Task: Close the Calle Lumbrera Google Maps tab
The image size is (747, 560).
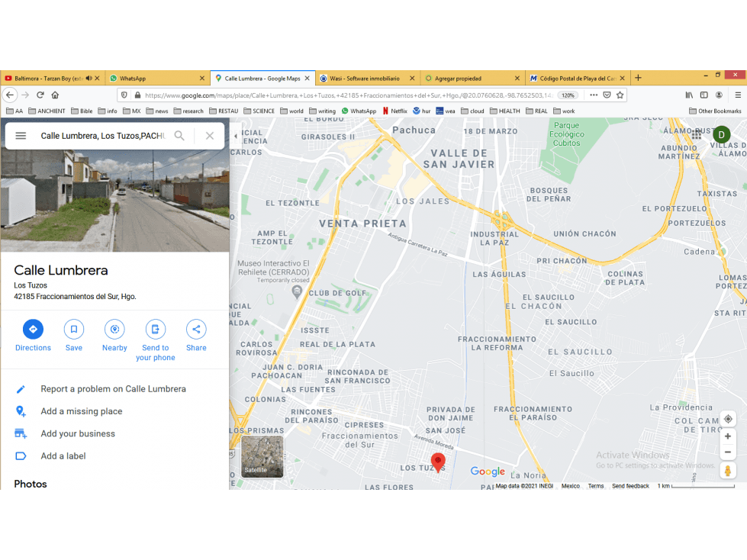Action: 307,78
